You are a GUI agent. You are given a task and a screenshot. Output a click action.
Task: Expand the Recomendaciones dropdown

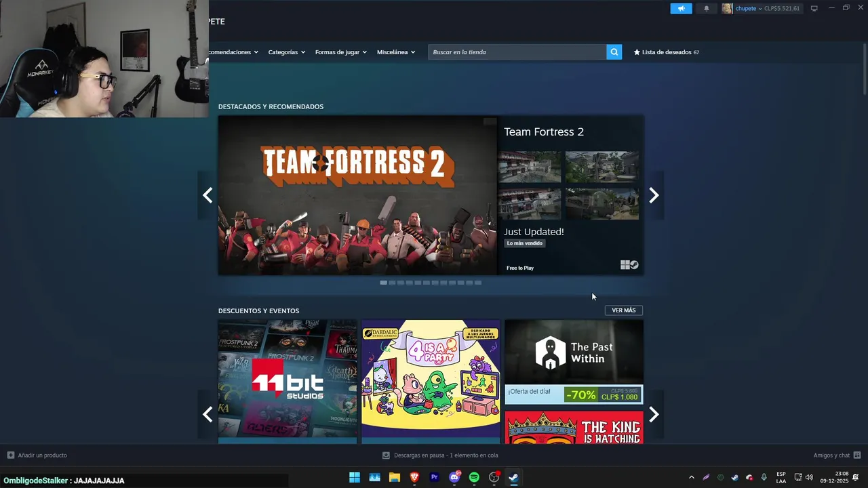tap(233, 52)
